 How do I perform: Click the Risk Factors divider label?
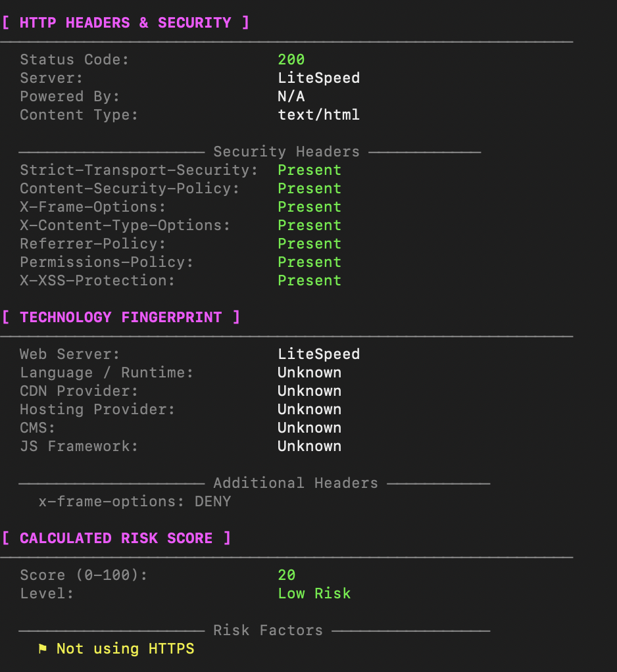click(268, 631)
